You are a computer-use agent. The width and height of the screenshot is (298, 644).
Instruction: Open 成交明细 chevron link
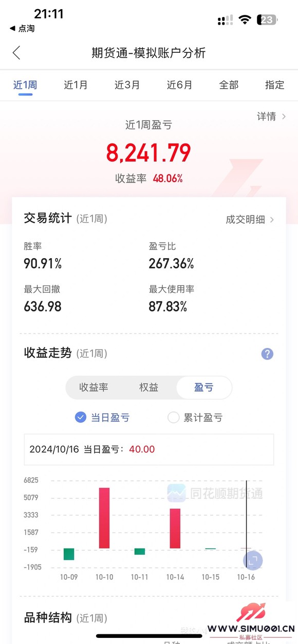[x=250, y=220]
